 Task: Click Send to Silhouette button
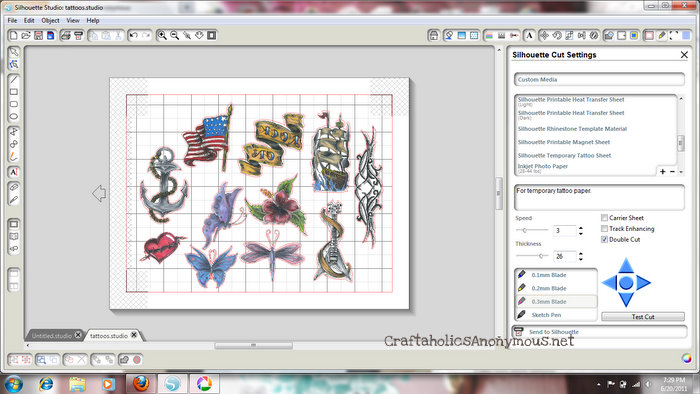[600, 332]
